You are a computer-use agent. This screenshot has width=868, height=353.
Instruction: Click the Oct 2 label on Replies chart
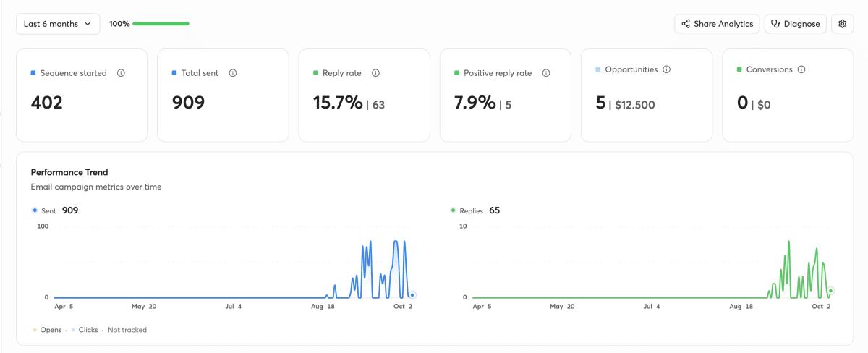pyautogui.click(x=821, y=307)
